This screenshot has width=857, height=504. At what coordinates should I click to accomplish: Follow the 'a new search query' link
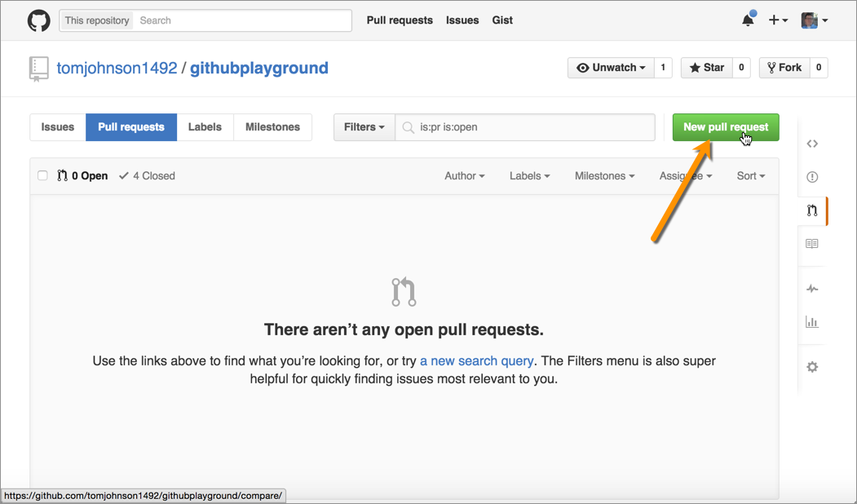click(476, 361)
